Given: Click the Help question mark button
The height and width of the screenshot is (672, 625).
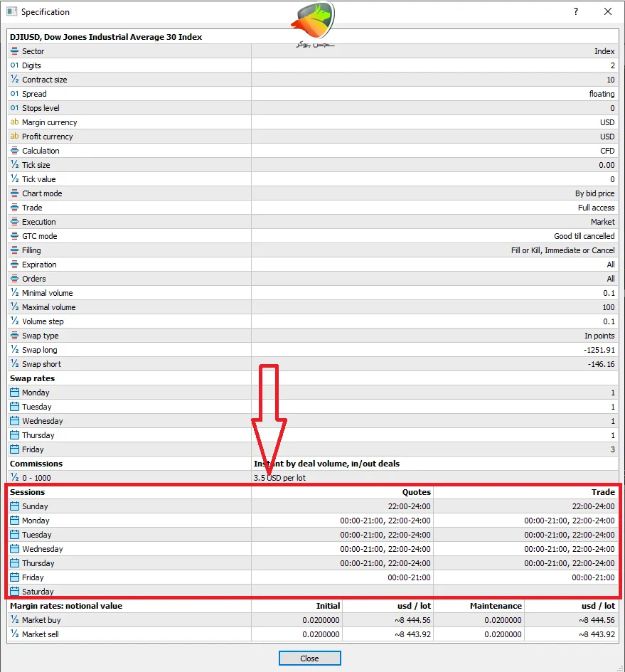Looking at the screenshot, I should coord(576,12).
